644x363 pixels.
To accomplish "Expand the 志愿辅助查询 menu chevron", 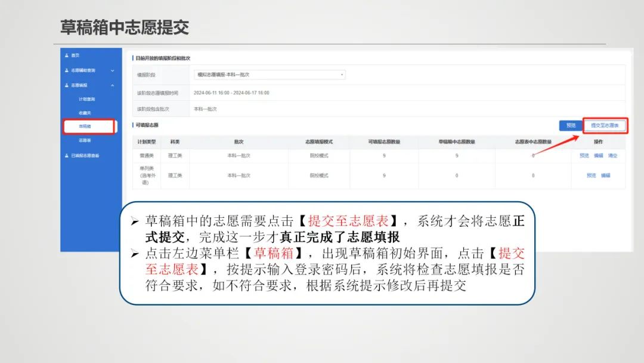I will click(x=113, y=69).
